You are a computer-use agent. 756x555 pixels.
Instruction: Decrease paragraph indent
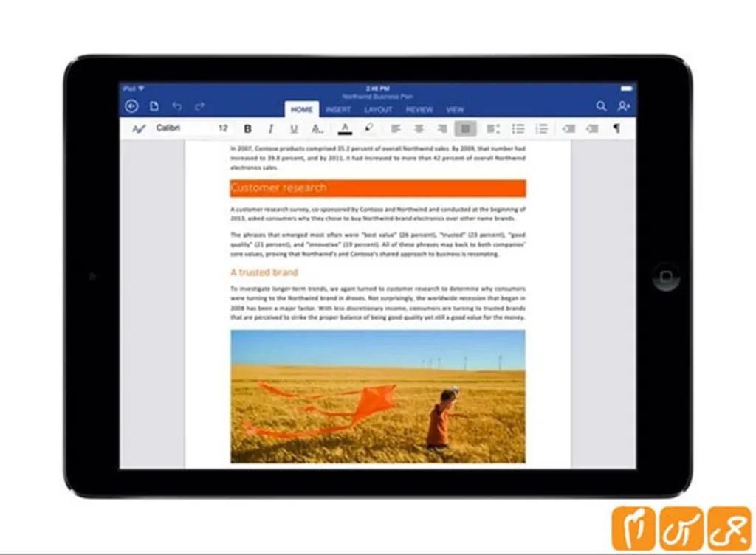coord(568,128)
